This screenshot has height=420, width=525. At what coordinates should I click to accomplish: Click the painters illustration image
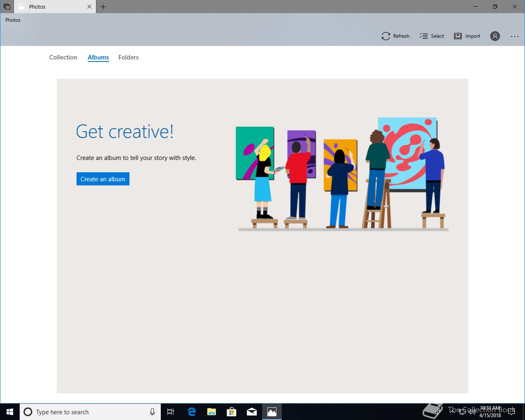coord(342,174)
